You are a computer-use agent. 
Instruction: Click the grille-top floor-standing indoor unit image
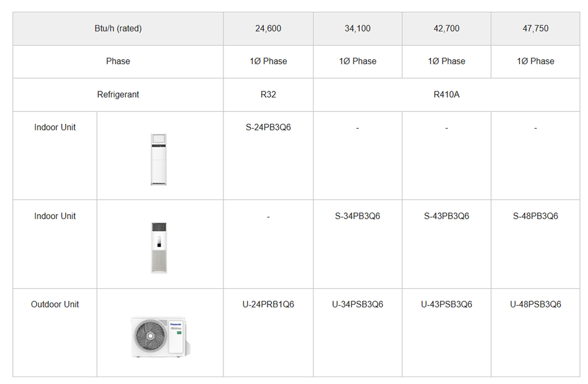coord(158,248)
